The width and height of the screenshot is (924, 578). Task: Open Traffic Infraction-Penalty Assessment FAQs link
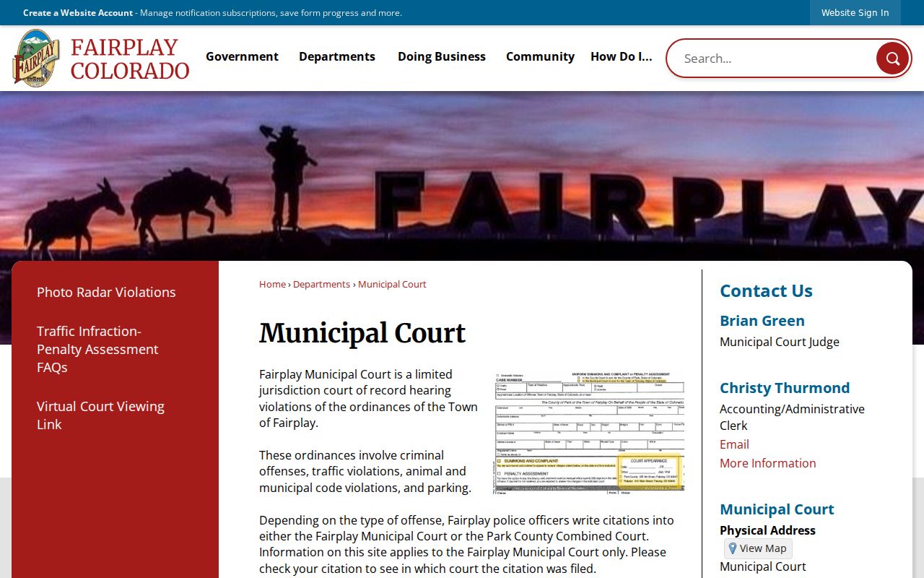[97, 349]
